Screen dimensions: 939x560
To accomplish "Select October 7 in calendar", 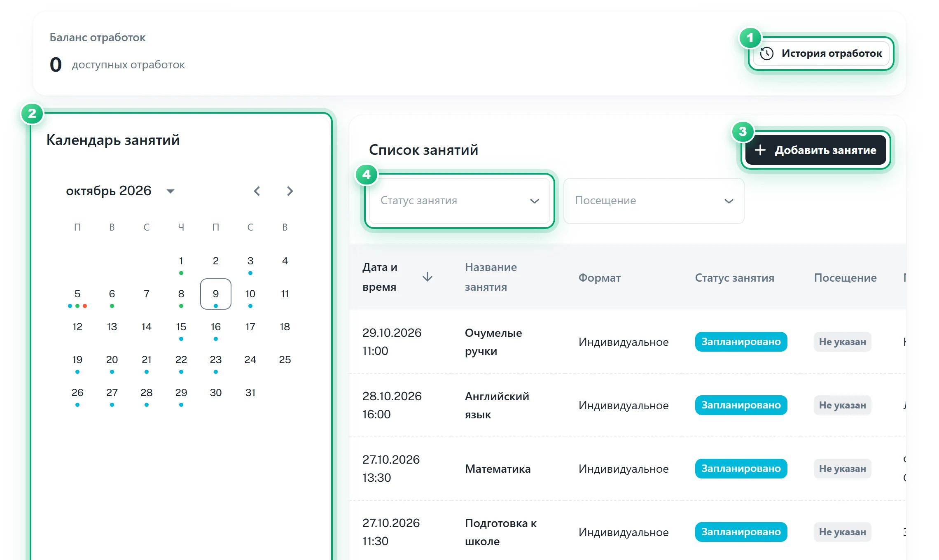I will (x=147, y=294).
